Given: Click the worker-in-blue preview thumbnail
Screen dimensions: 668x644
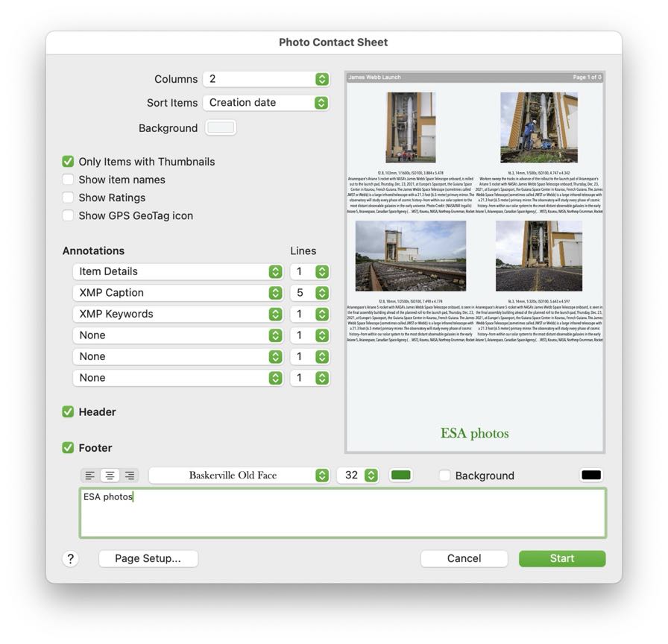Looking at the screenshot, I should pyautogui.click(x=539, y=127).
